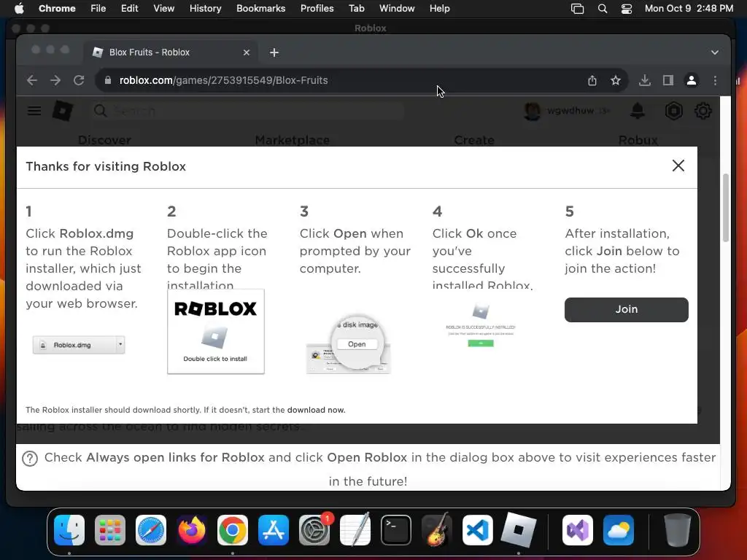Click the Robux hexagon icon
Image resolution: width=747 pixels, height=560 pixels.
pyautogui.click(x=673, y=111)
